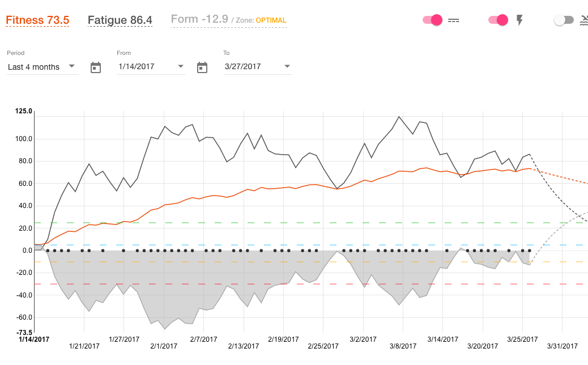
Task: Click the green dashed zone line
Action: click(x=283, y=223)
